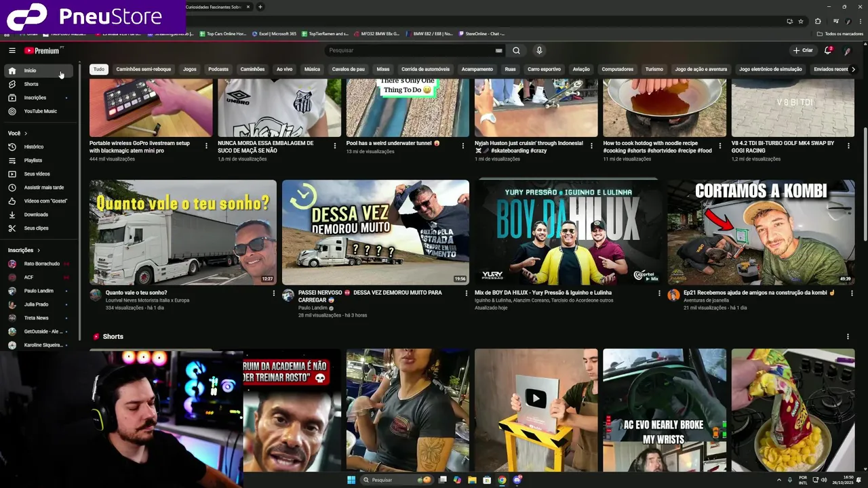Click the YouTube Premium logo
This screenshot has height=488, width=868.
(43, 50)
